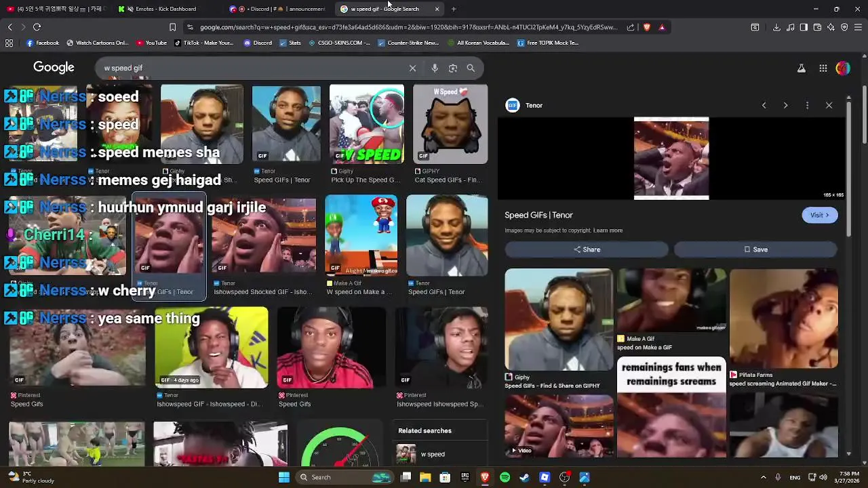Viewport: 868px width, 488px height.
Task: Select the Pick Up The Speed GIF thumbnail
Action: click(366, 124)
